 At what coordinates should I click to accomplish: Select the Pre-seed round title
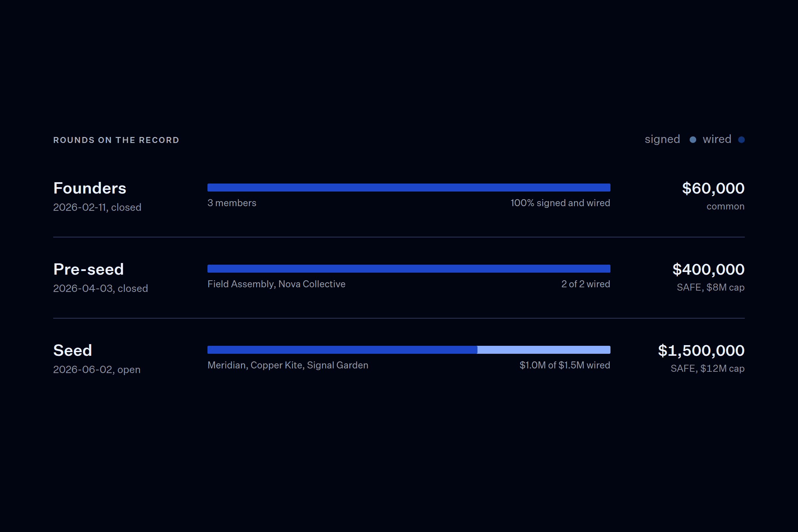(x=88, y=269)
